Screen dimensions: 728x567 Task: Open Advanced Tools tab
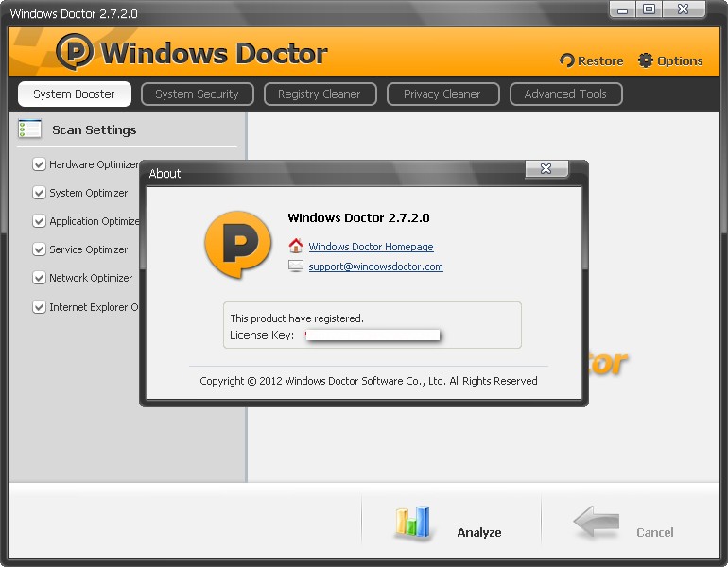pyautogui.click(x=565, y=94)
